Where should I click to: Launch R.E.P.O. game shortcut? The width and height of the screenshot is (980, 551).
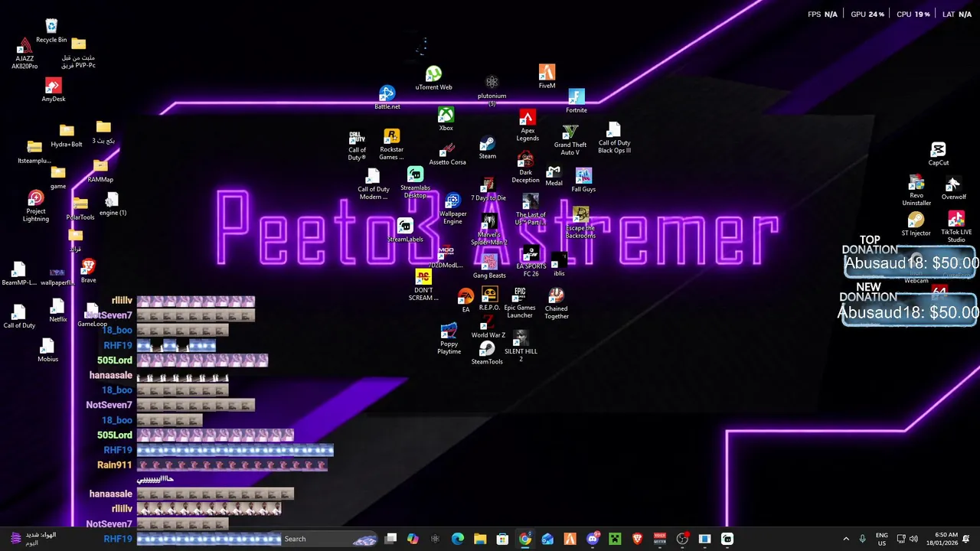click(x=489, y=299)
